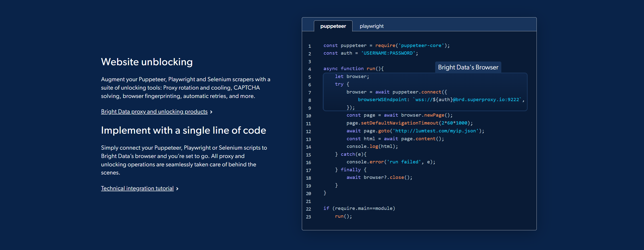Click chevron arrow beside Technical integration tutorial
The width and height of the screenshot is (644, 250).
tap(177, 189)
